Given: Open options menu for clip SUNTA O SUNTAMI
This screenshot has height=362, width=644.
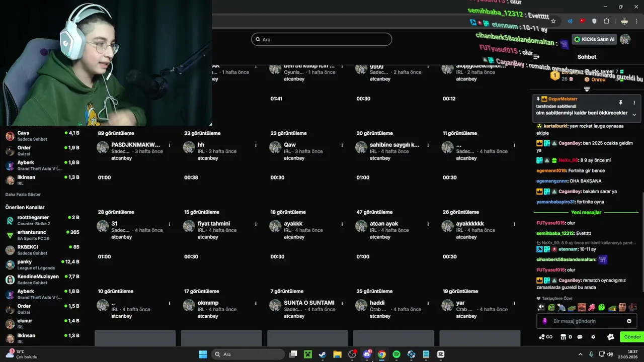Looking at the screenshot, I should (342, 303).
